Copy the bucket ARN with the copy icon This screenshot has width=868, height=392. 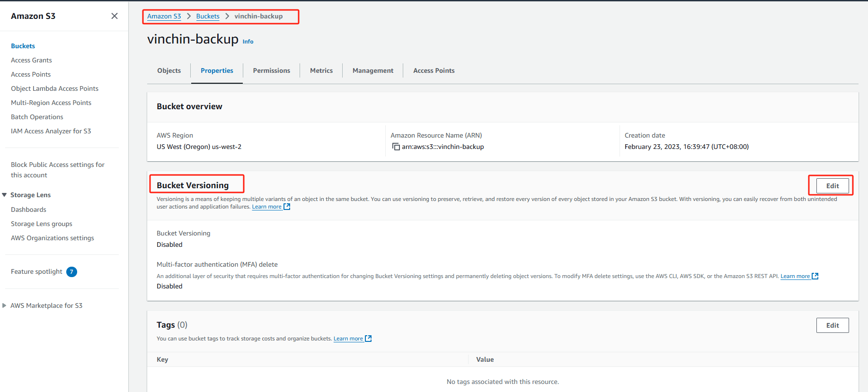pyautogui.click(x=396, y=147)
